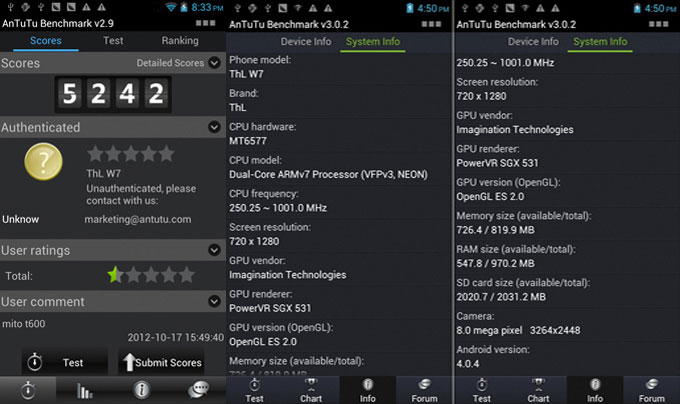
Task: Collapse the User ratings section chevron
Action: [214, 250]
